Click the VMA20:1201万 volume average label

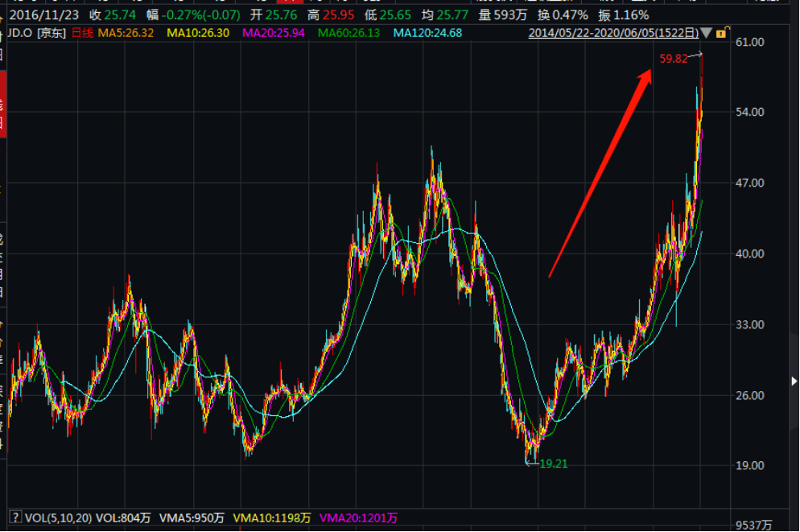pyautogui.click(x=358, y=518)
